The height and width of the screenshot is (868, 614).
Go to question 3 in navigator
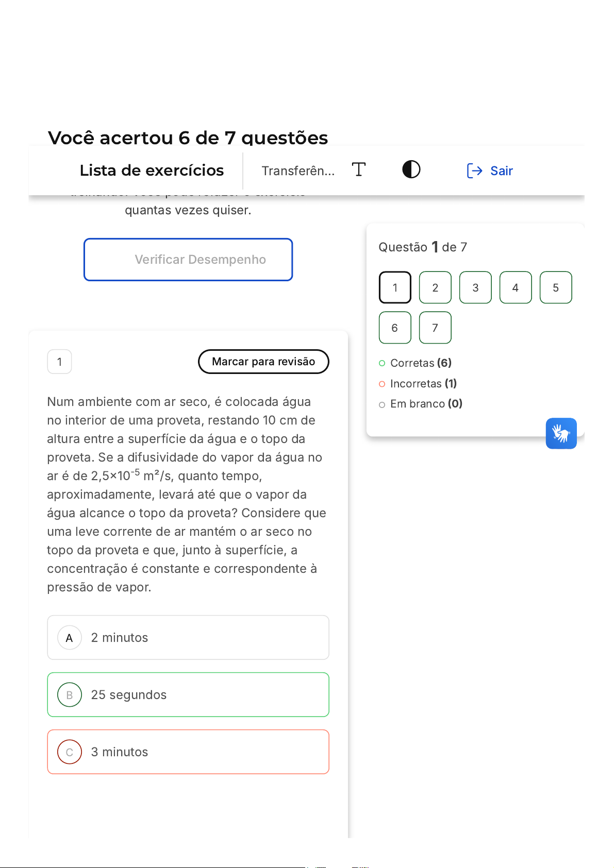475,287
